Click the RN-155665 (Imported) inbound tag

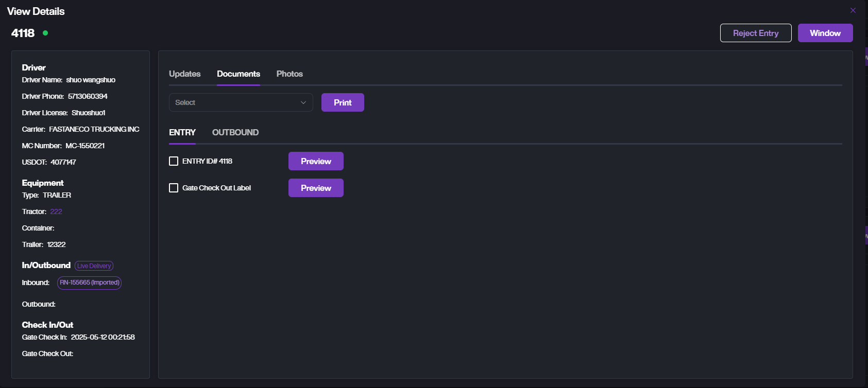(x=89, y=283)
